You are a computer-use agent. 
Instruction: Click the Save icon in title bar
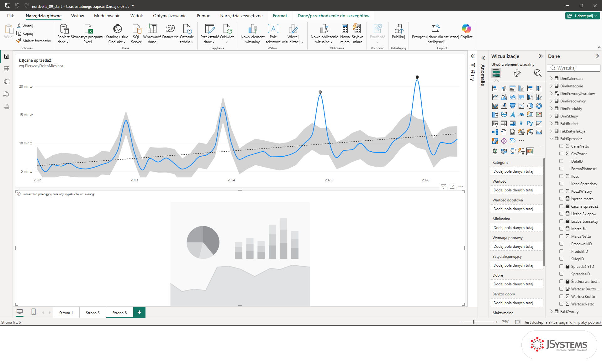[x=8, y=6]
